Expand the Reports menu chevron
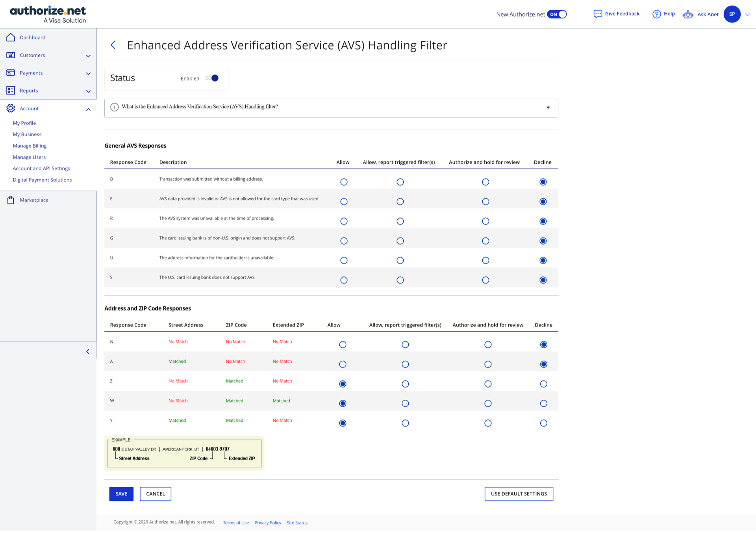This screenshot has height=534, width=756. (x=88, y=91)
